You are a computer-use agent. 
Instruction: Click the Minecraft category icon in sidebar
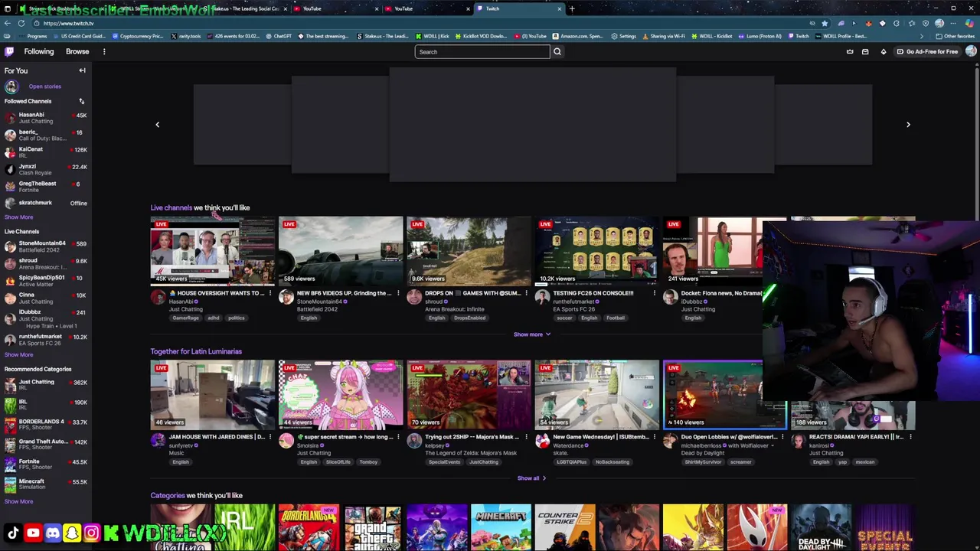pyautogui.click(x=10, y=484)
